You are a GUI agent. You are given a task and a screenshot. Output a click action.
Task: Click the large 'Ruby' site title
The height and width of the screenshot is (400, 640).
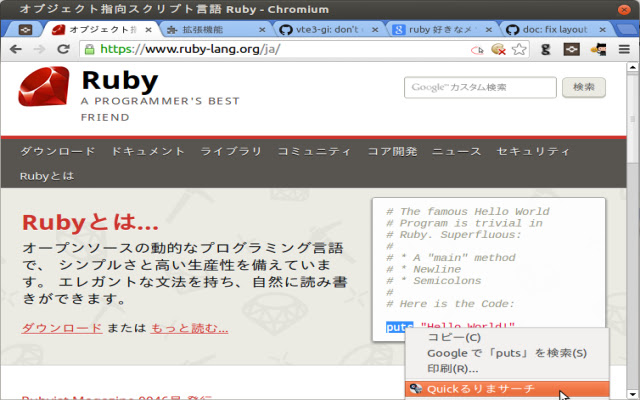point(120,80)
